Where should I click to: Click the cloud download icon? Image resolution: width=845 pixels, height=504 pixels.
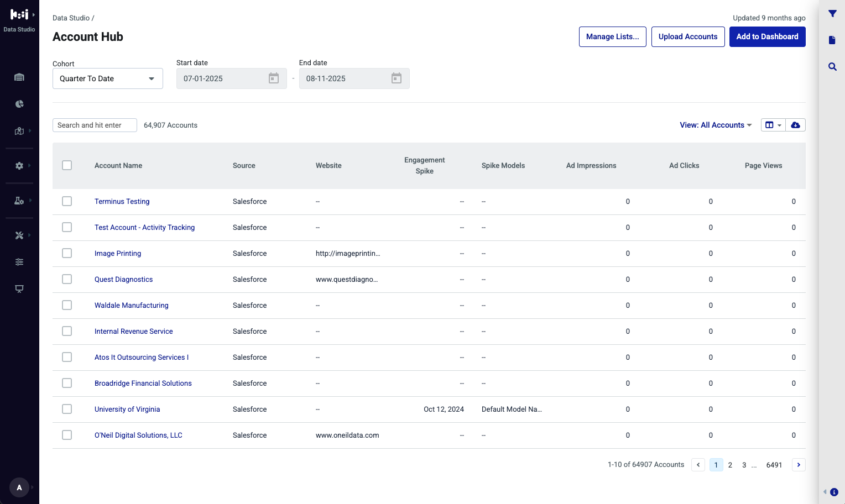795,125
